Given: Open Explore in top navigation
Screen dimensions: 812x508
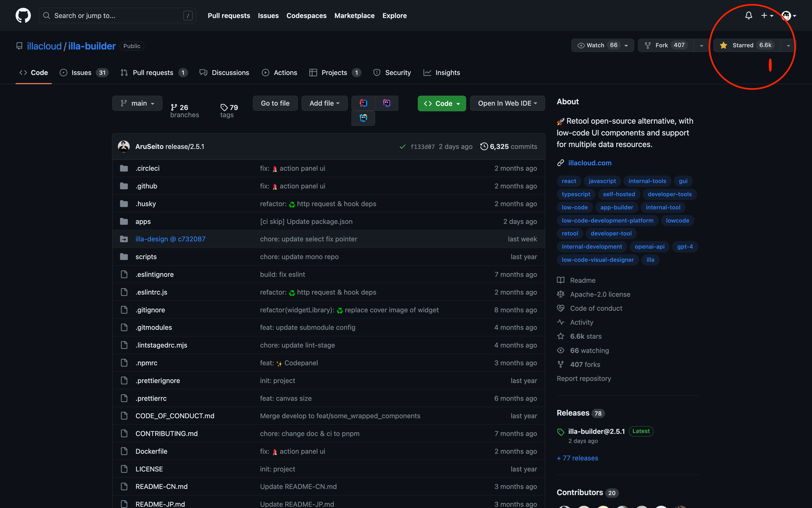Looking at the screenshot, I should pyautogui.click(x=395, y=16).
